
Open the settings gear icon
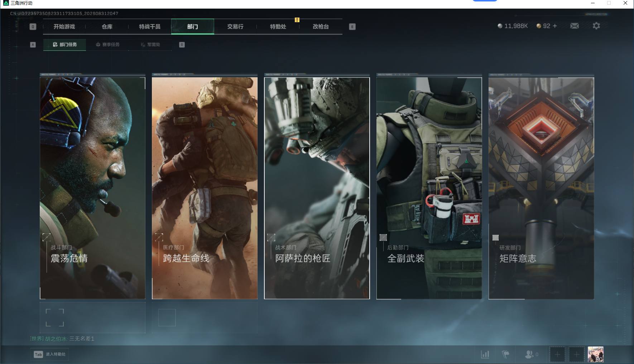(596, 26)
